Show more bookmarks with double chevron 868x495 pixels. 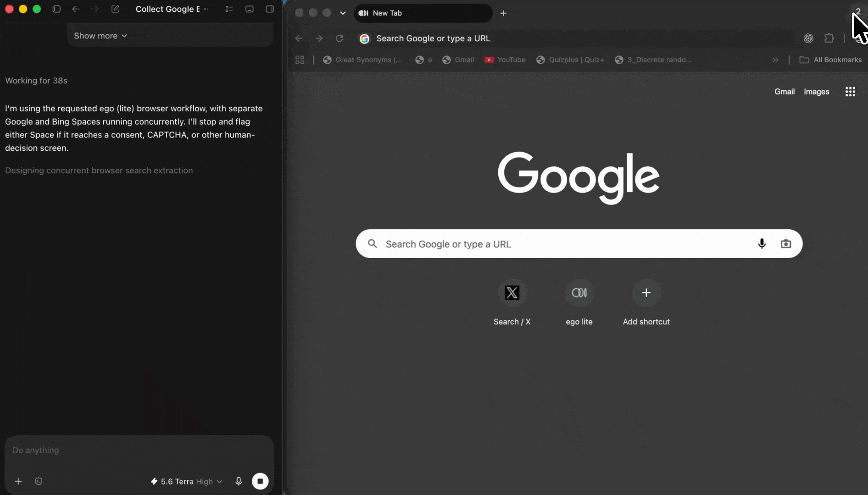click(x=775, y=60)
